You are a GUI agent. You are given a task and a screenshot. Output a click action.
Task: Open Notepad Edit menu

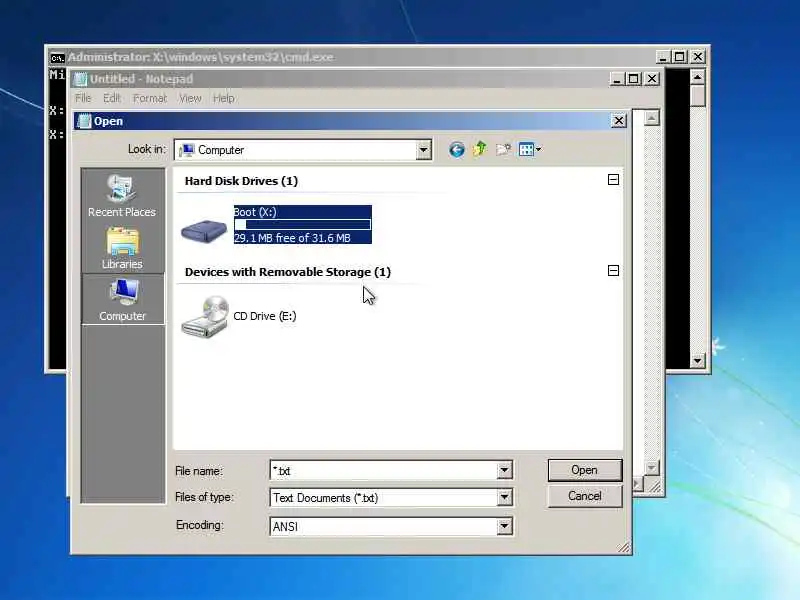(111, 98)
